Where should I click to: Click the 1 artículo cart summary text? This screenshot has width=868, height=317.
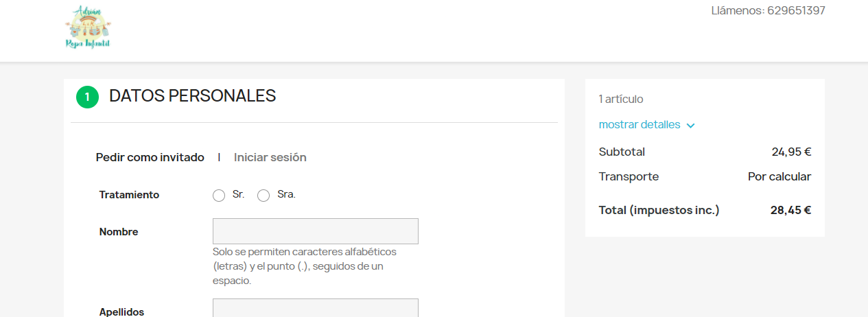[x=621, y=99]
